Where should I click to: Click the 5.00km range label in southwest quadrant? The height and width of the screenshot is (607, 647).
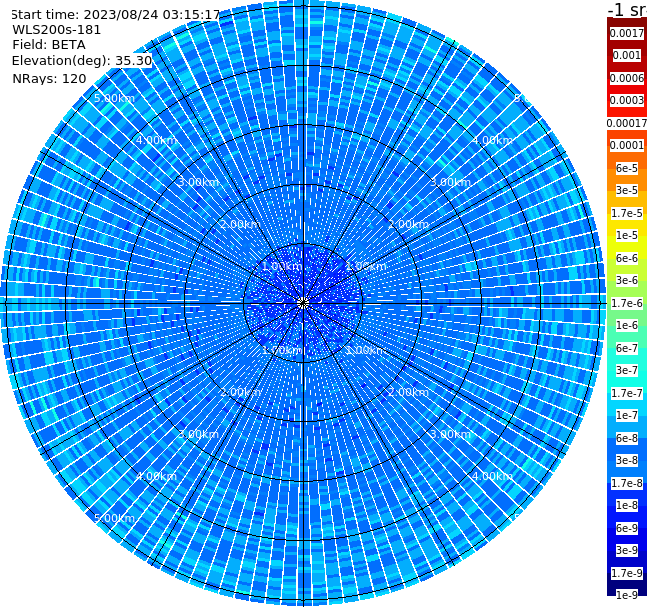click(114, 518)
